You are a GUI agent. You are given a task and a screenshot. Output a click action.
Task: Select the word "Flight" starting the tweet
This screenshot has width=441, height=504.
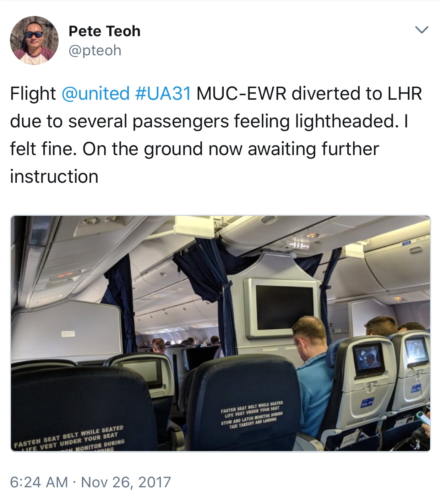click(33, 94)
